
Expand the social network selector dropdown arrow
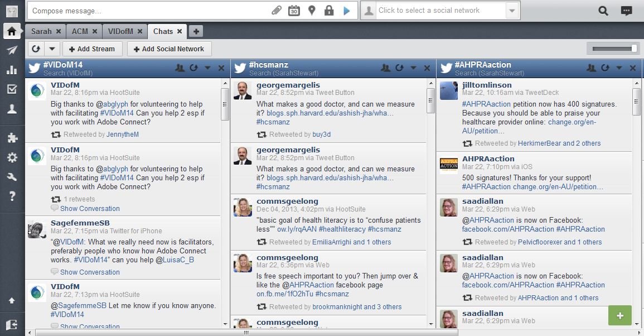tap(512, 11)
